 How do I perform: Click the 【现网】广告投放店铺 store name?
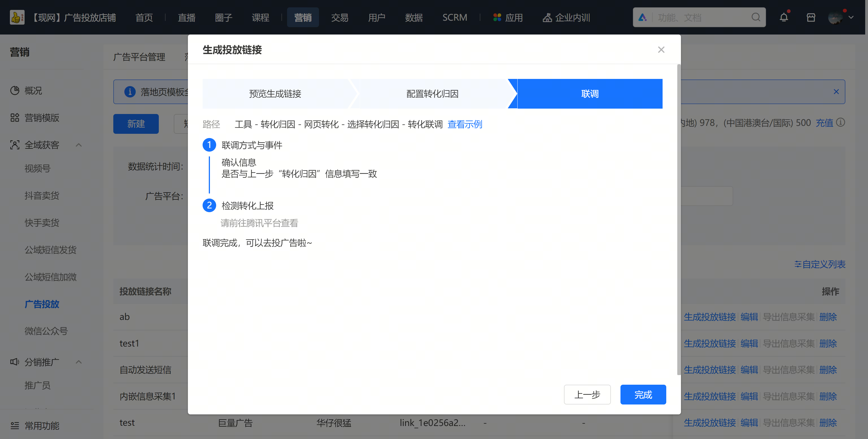(x=73, y=17)
